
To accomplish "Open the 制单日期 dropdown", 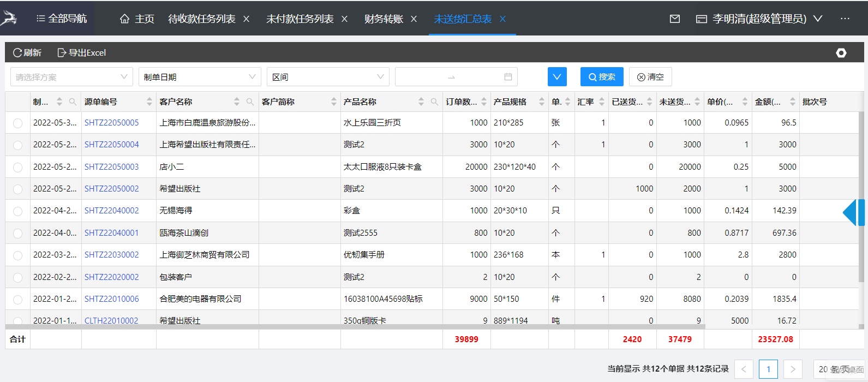I will [200, 77].
